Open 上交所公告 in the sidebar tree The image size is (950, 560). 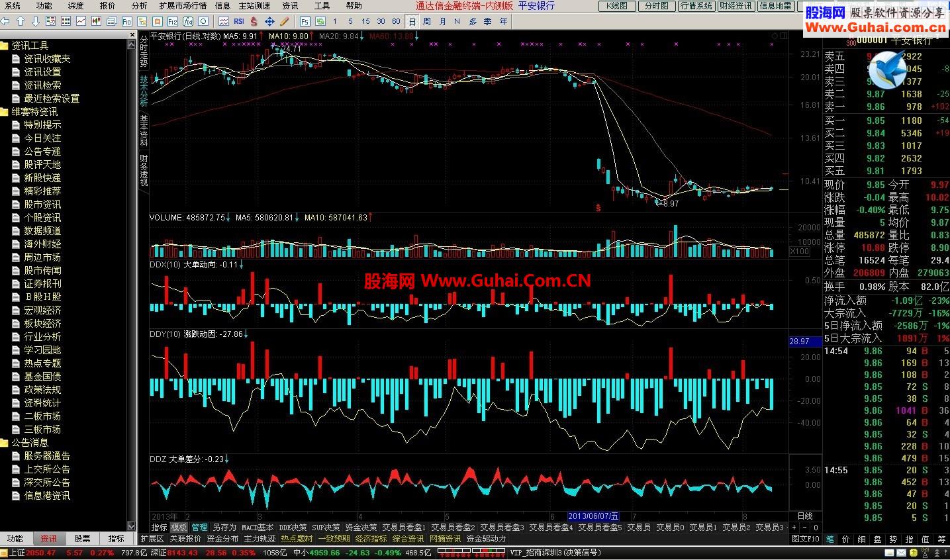(47, 469)
